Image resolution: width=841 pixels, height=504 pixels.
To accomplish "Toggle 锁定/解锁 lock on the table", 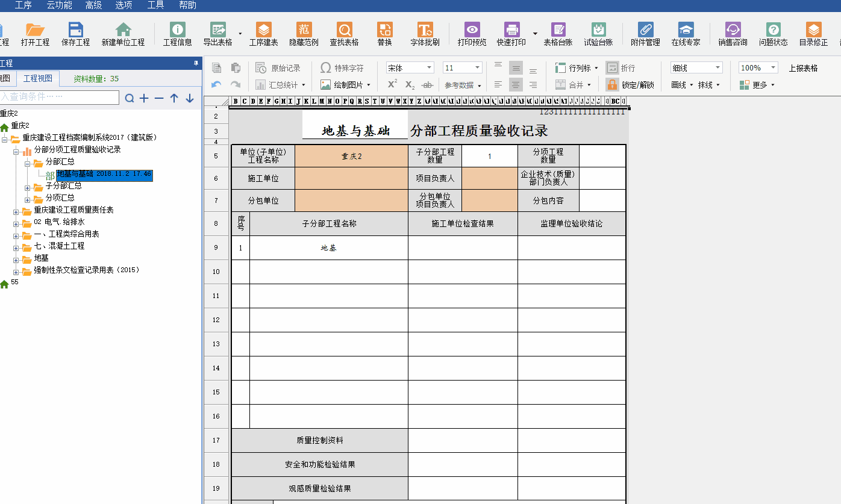I will click(x=630, y=85).
